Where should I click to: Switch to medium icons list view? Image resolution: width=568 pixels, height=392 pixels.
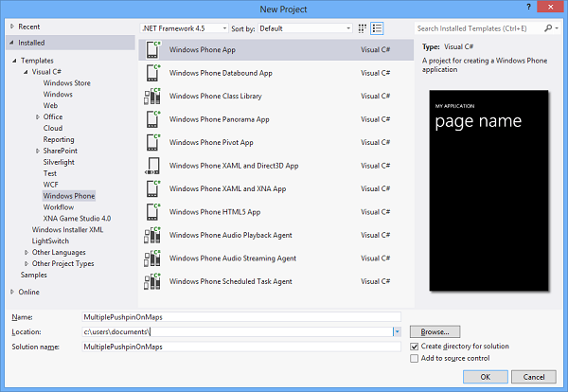pyautogui.click(x=377, y=28)
